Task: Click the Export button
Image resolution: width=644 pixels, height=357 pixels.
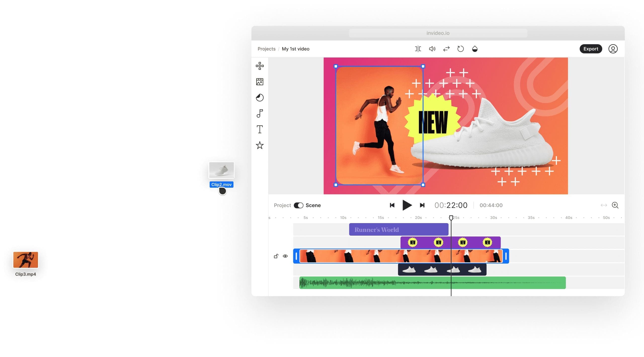Action: click(590, 49)
